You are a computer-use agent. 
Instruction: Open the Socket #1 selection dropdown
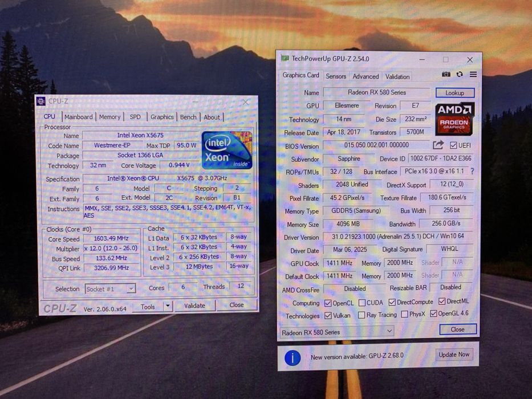point(110,289)
